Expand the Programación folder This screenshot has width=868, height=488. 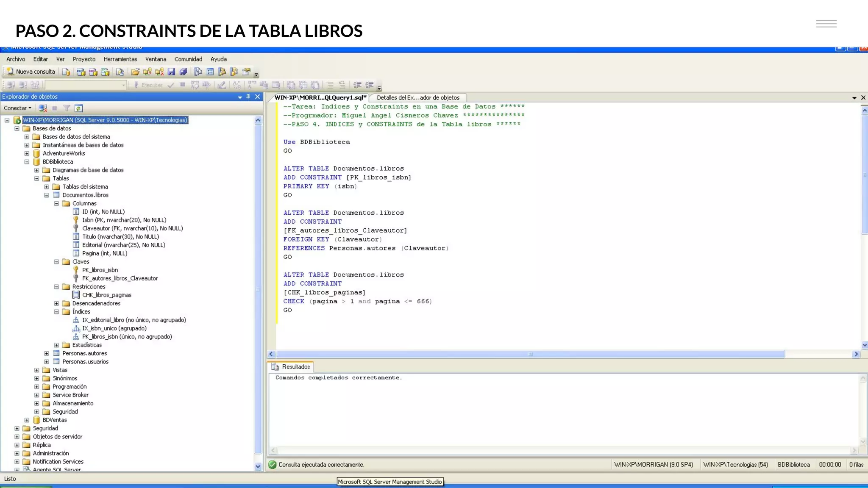click(36, 387)
